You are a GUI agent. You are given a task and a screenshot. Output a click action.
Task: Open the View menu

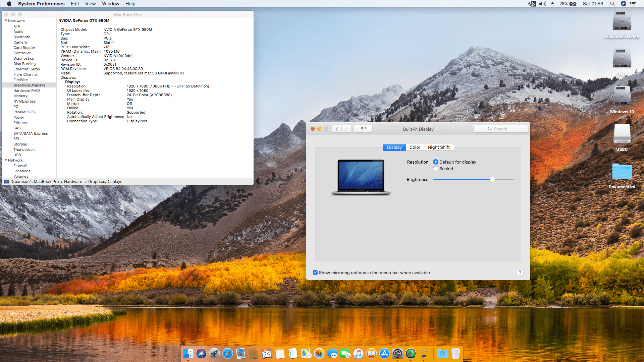point(90,4)
